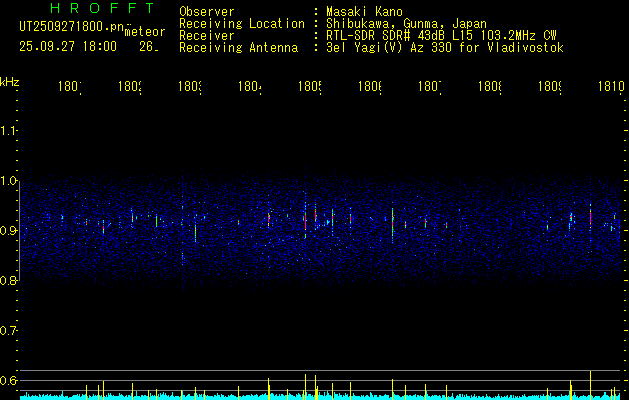The width and height of the screenshot is (629, 400).
Task: Click the date 25.09.27 18:00
Action: [x=68, y=47]
